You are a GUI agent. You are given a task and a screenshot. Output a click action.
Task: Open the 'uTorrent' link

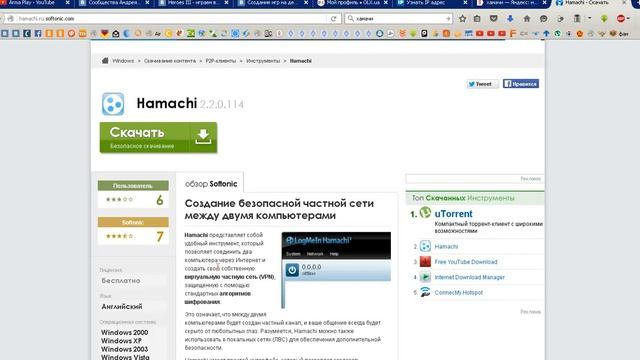[453, 213]
